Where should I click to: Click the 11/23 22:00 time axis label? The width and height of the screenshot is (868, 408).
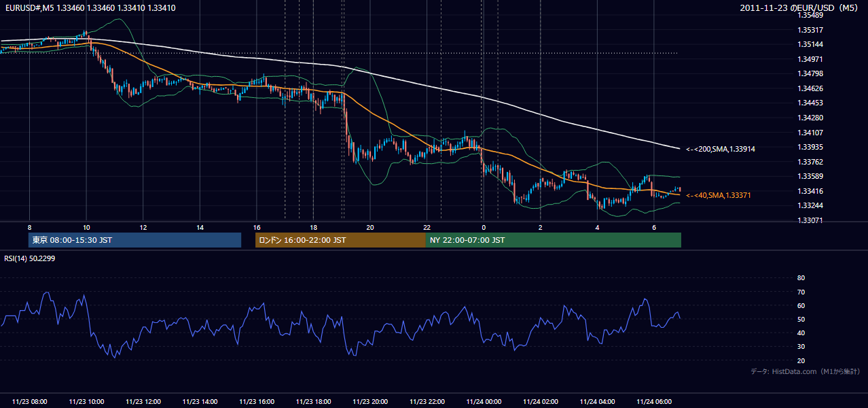point(427,402)
